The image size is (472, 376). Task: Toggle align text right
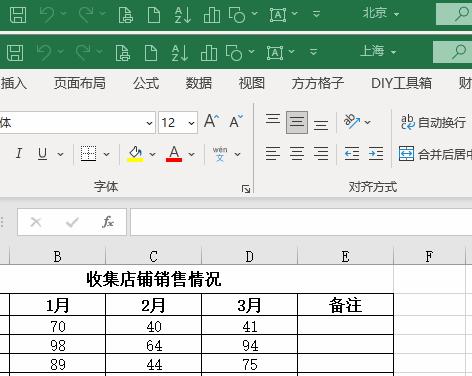coord(321,154)
